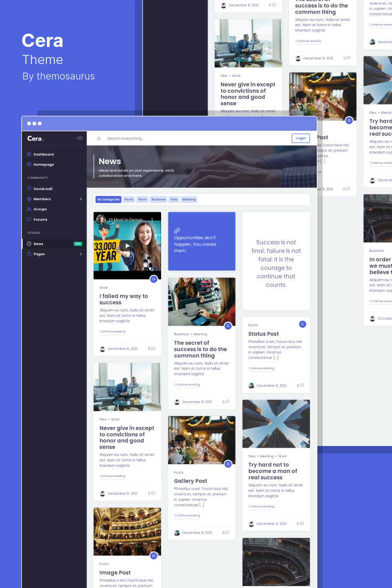Click format badge on Status Post card
The height and width of the screenshot is (588, 392).
(302, 324)
